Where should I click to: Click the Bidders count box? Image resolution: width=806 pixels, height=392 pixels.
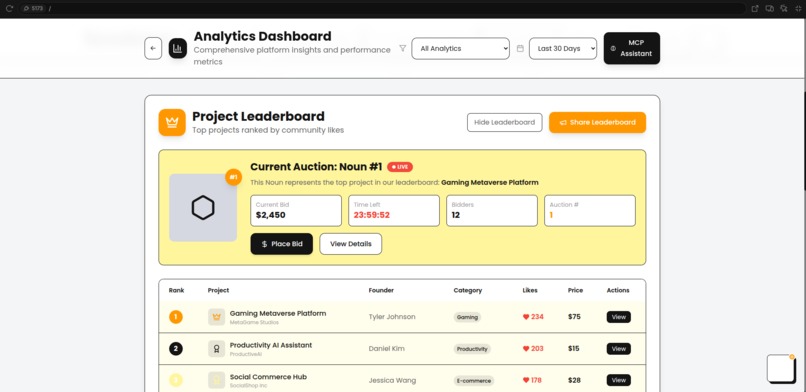coord(492,211)
